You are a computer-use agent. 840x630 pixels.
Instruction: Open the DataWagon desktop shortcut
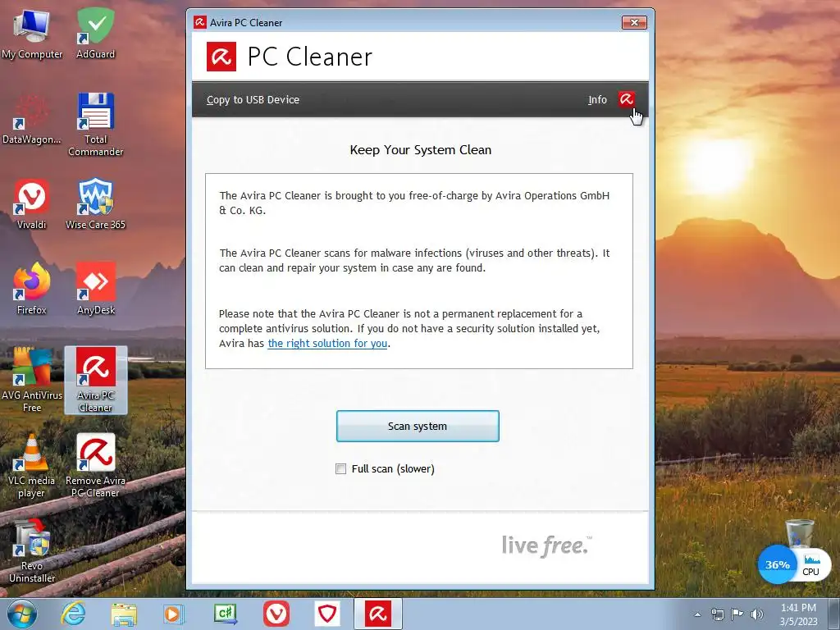tap(32, 120)
